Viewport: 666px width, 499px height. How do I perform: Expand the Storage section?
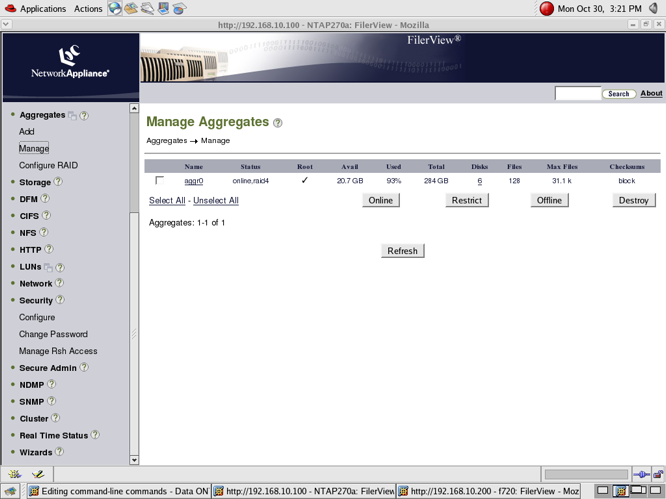click(x=35, y=182)
